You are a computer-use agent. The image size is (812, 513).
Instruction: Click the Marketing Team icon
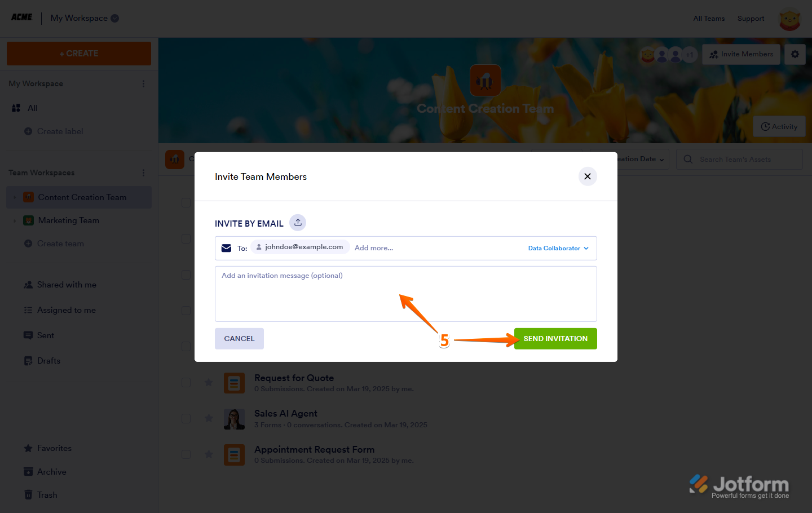coord(28,220)
